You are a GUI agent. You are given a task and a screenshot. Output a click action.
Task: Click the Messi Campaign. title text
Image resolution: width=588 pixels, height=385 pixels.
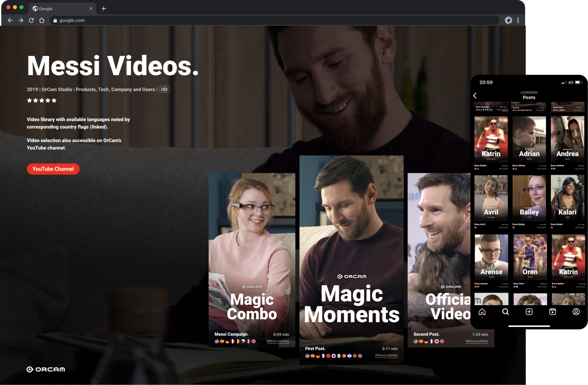(x=231, y=334)
